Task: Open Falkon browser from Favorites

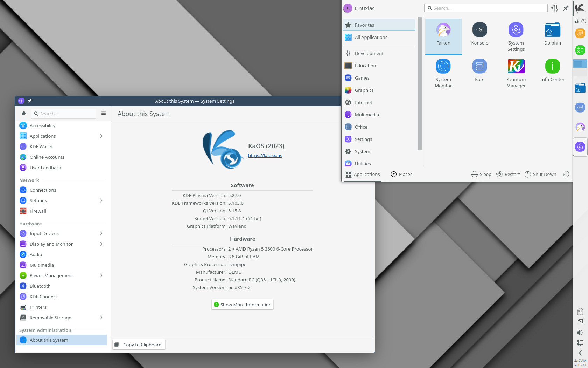Action: coord(443,36)
